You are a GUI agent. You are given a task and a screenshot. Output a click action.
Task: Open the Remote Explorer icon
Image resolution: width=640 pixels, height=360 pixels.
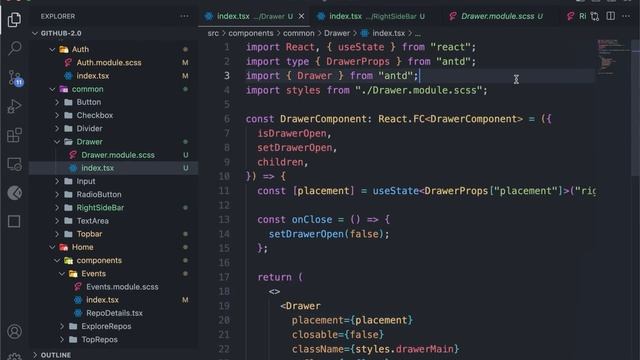click(x=14, y=164)
